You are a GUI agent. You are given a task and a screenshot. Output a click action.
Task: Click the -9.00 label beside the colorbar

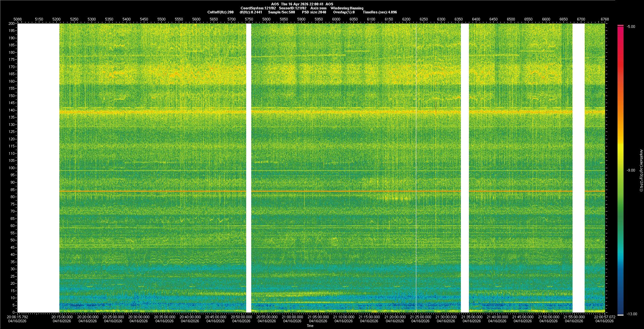coord(631,171)
